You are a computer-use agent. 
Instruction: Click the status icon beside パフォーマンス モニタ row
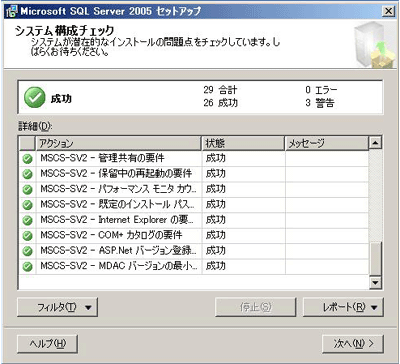click(27, 189)
